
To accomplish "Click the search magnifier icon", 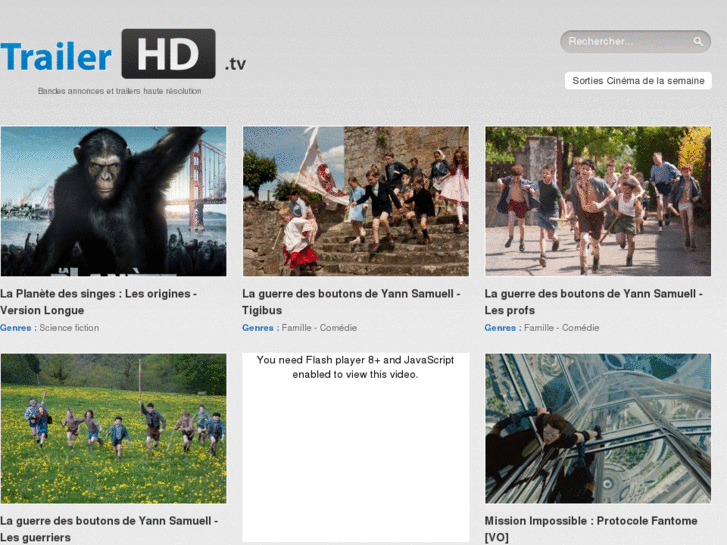I will 698,42.
